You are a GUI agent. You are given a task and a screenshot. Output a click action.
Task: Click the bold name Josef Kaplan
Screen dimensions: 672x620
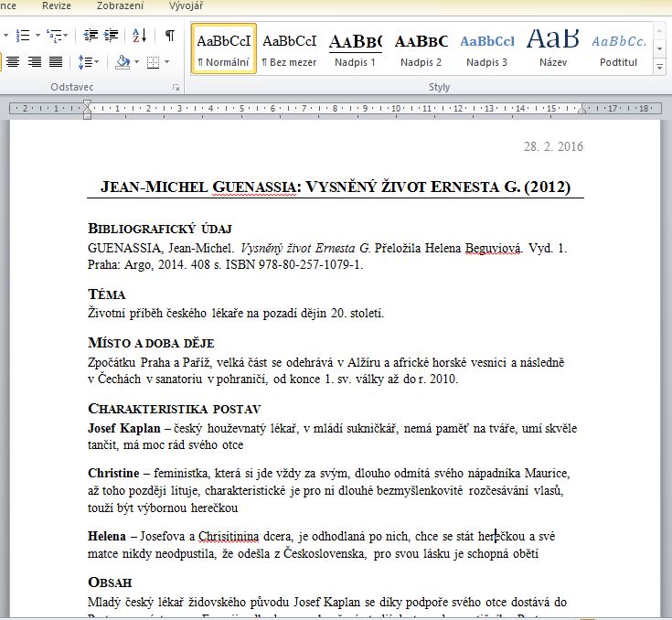[123, 428]
